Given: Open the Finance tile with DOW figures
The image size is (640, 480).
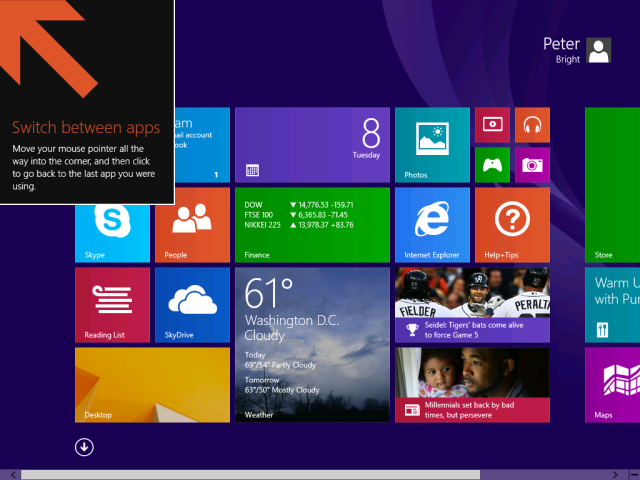Looking at the screenshot, I should coord(312,225).
